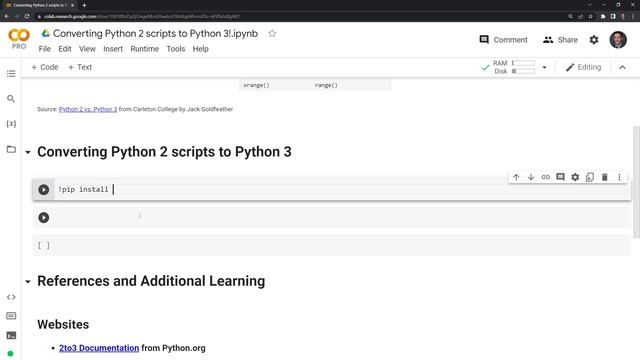Open the Terminal icon in sidebar
This screenshot has height=360, width=640.
point(11,336)
